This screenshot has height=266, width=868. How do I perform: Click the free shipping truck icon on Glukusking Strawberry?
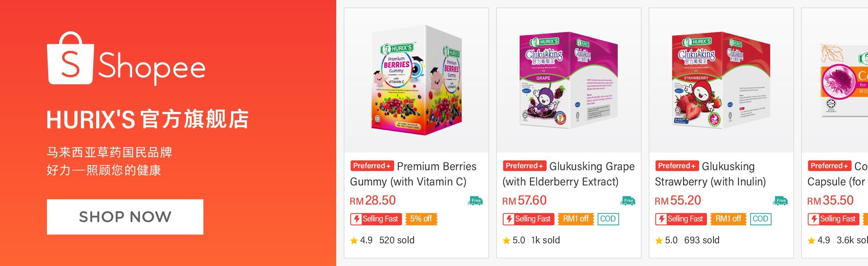[x=780, y=201]
